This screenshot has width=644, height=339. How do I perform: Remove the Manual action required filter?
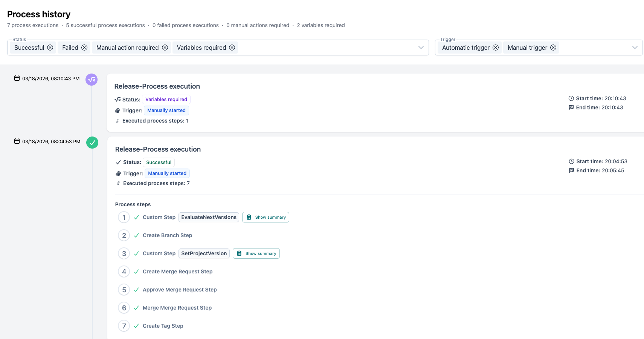pos(165,48)
